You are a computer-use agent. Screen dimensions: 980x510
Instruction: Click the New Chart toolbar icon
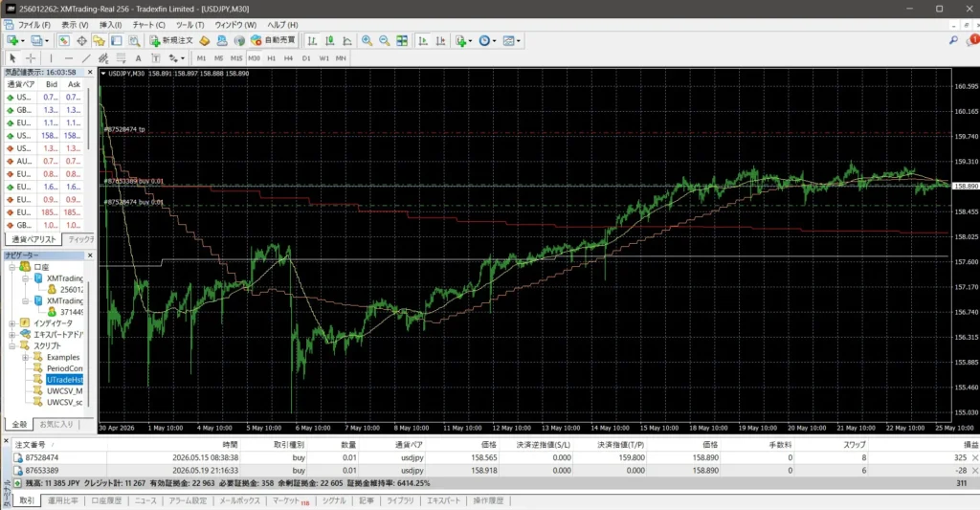tap(11, 40)
